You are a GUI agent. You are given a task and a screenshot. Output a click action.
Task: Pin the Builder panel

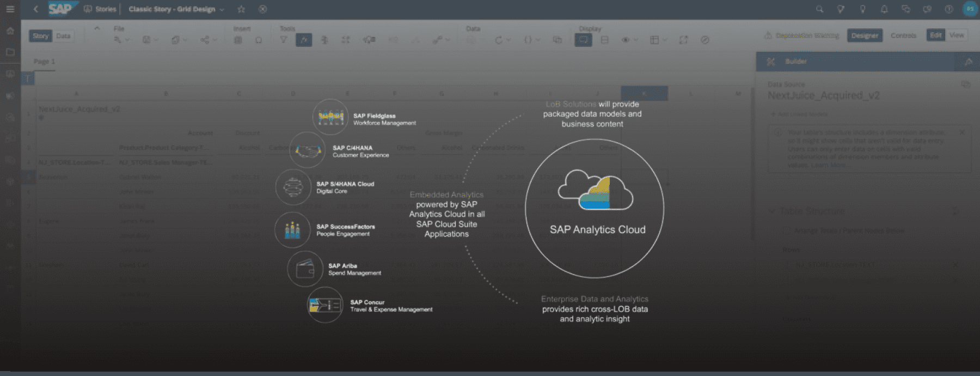[968, 62]
